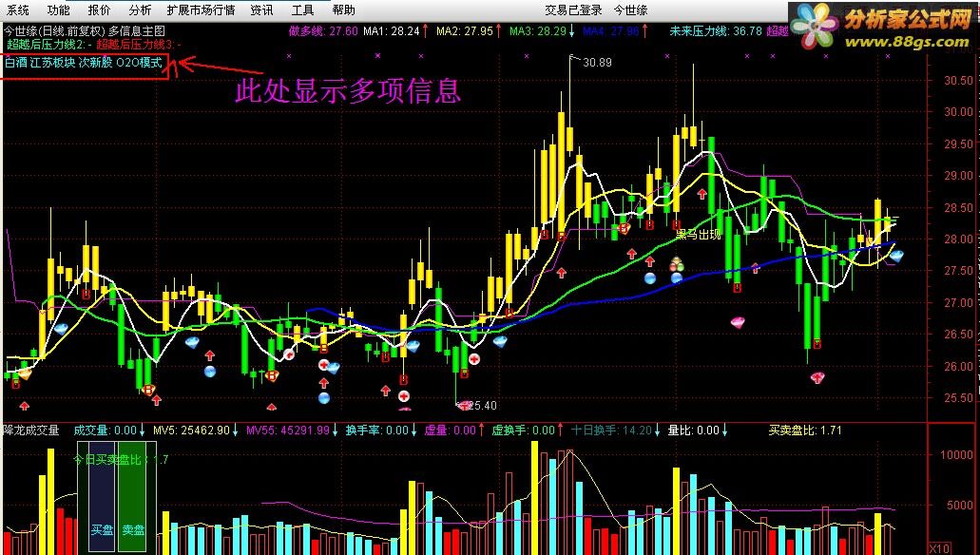Click the X10 scale marker in volume axis

tap(939, 548)
